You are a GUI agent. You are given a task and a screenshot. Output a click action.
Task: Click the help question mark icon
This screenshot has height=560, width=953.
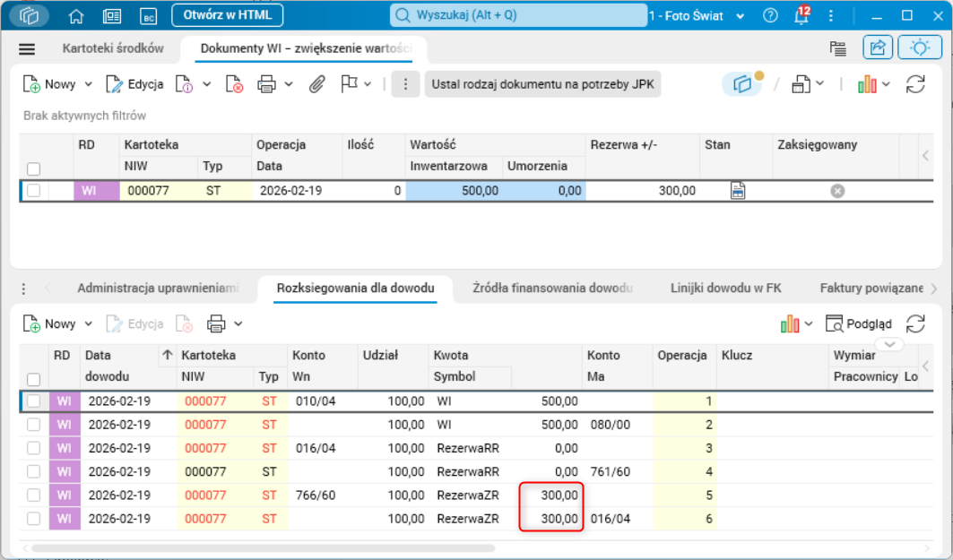pyautogui.click(x=770, y=16)
